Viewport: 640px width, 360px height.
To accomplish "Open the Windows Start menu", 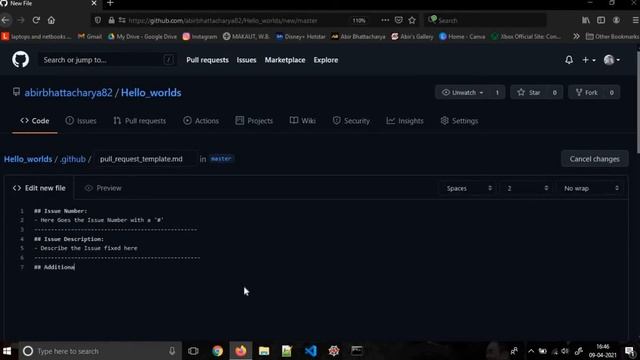I will pos(7,351).
